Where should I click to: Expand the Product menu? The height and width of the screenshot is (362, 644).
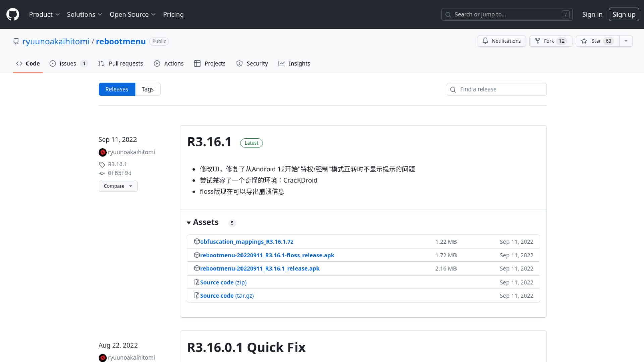[x=44, y=14]
